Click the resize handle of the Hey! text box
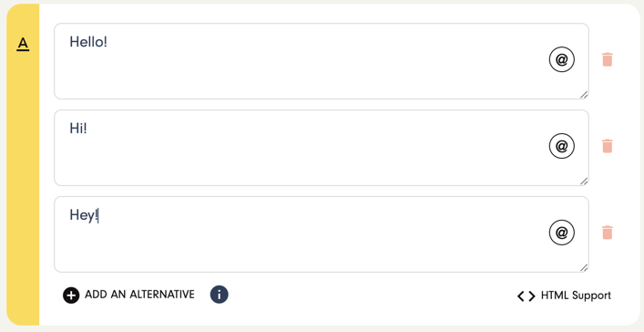This screenshot has width=644, height=332. (x=584, y=267)
